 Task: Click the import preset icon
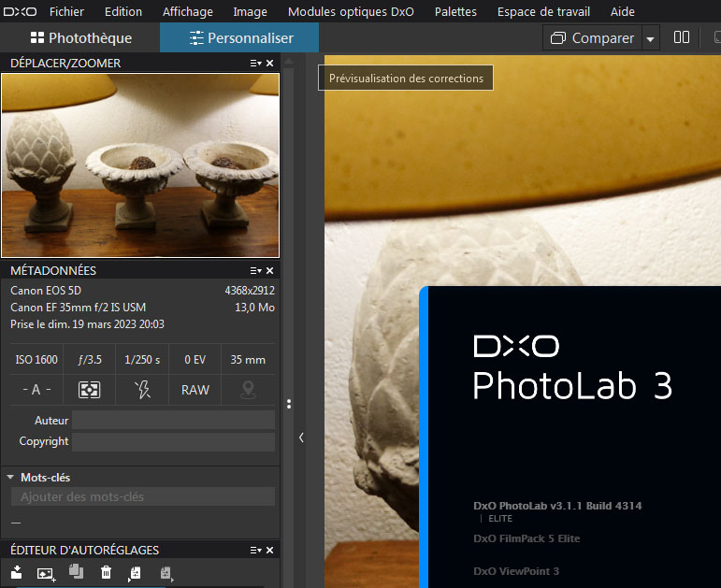17,572
